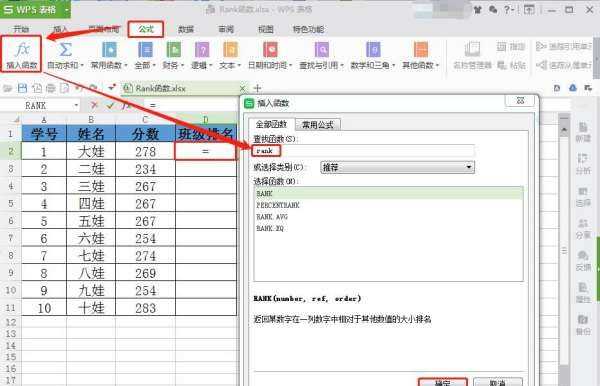Open the Financial (财务) functions icon

click(173, 50)
